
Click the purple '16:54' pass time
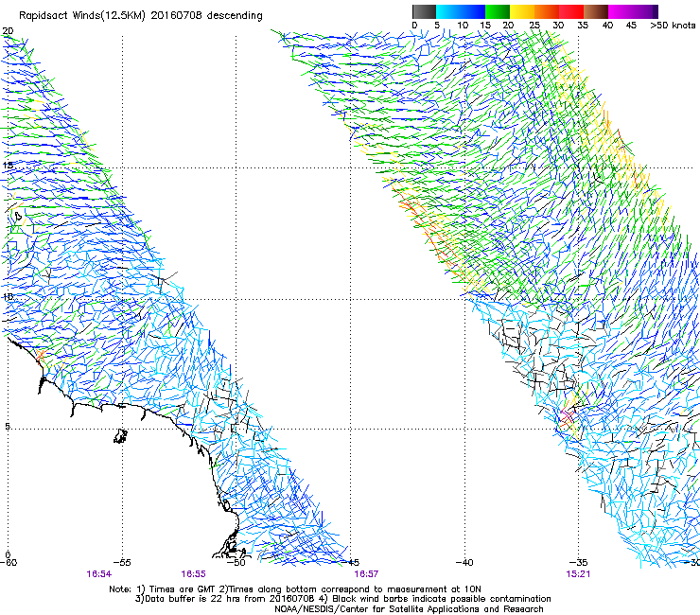99,574
